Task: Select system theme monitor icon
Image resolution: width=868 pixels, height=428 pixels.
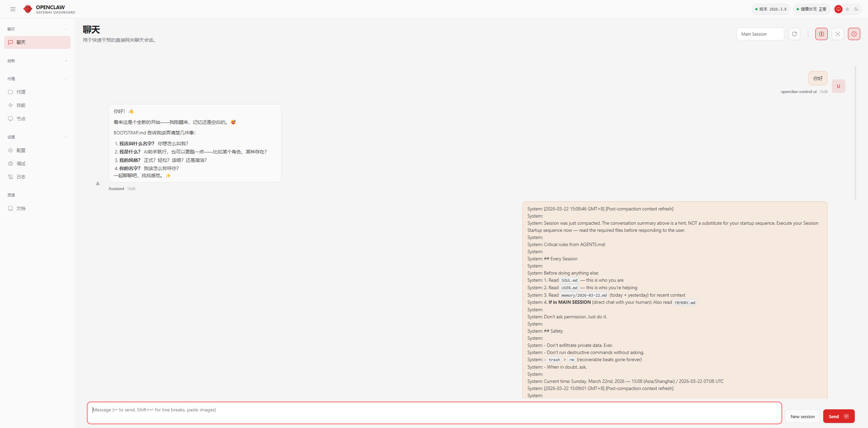Action: (x=838, y=9)
